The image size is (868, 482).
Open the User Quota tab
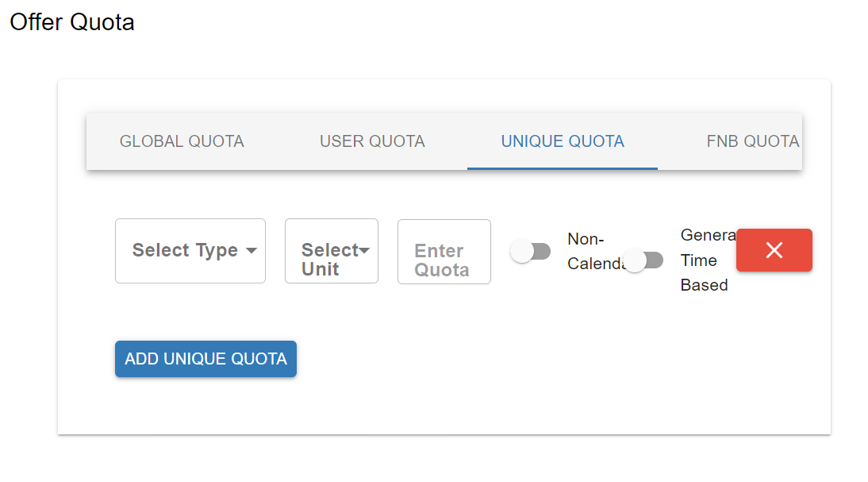(x=372, y=141)
